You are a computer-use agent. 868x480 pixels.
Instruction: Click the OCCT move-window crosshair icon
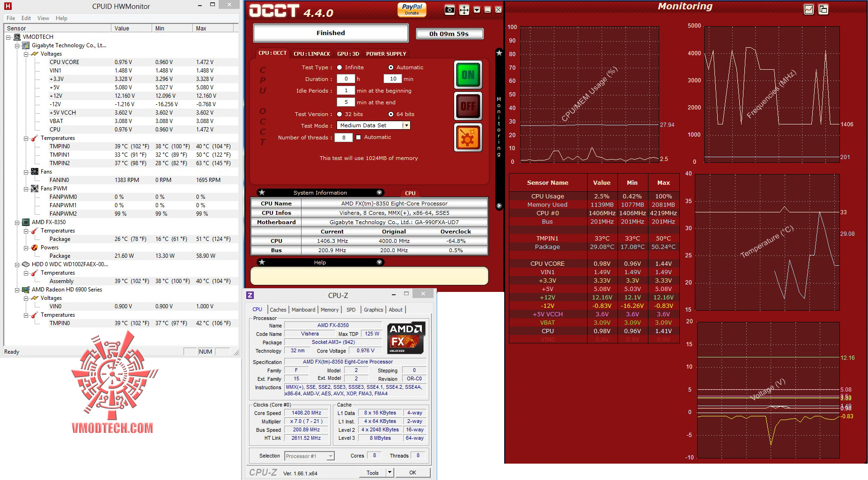464,10
